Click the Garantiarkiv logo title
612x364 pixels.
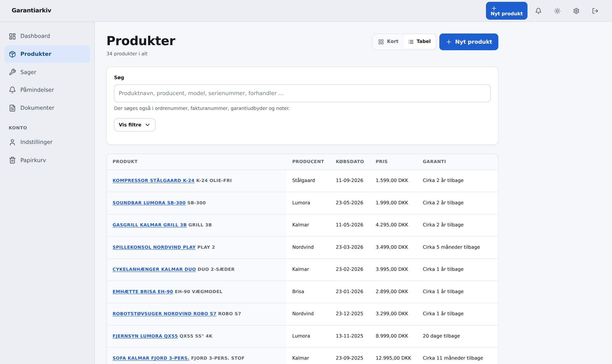pyautogui.click(x=31, y=10)
